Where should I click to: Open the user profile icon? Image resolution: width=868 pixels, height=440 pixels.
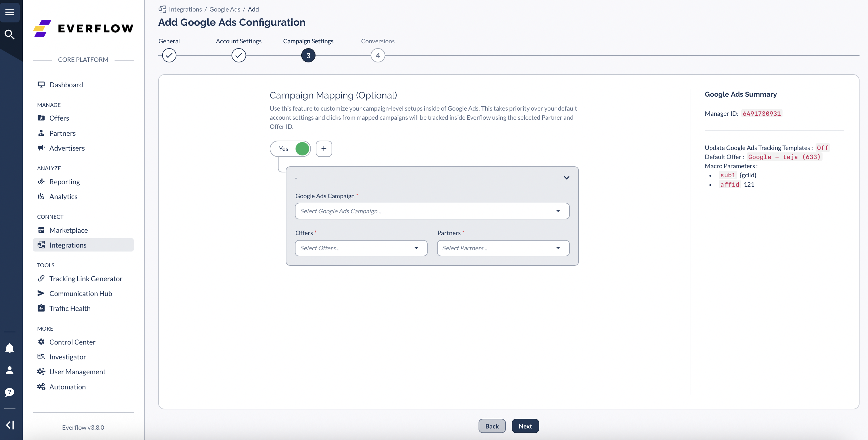(x=9, y=370)
